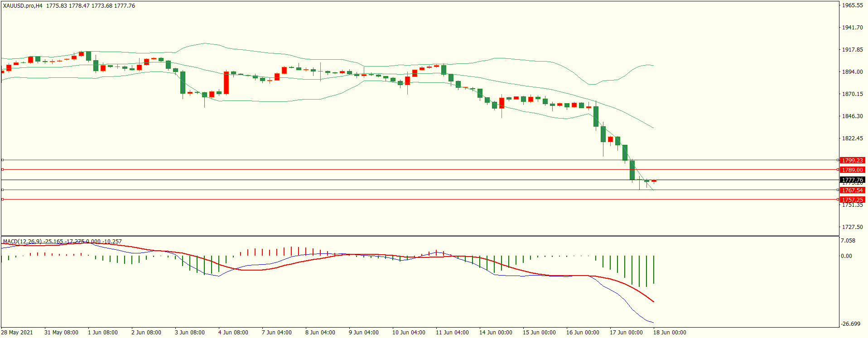Click the 0.00 level on MACD scale
The width and height of the screenshot is (868, 338).
tap(846, 256)
